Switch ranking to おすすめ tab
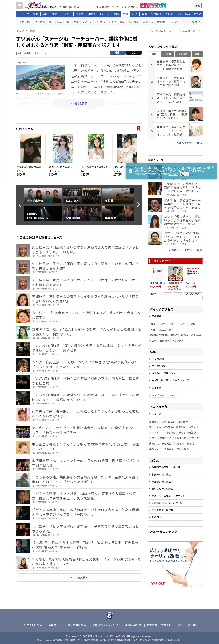Image resolution: width=219 pixels, height=644 pixels. click(183, 54)
